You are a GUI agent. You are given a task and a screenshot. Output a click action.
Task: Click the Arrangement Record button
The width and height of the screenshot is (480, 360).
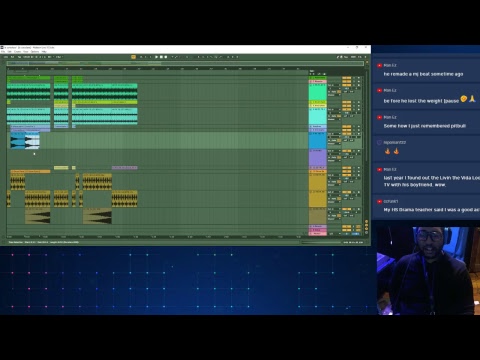click(x=165, y=57)
